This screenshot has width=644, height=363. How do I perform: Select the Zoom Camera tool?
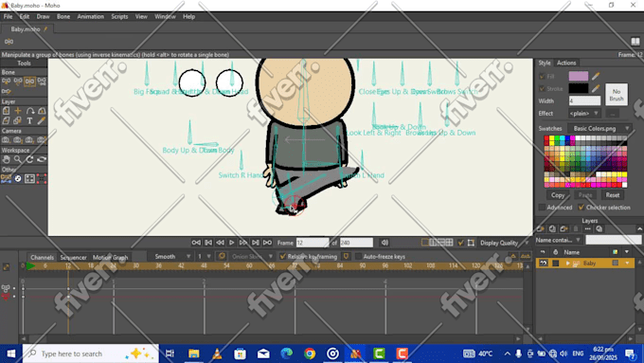[x=18, y=140]
